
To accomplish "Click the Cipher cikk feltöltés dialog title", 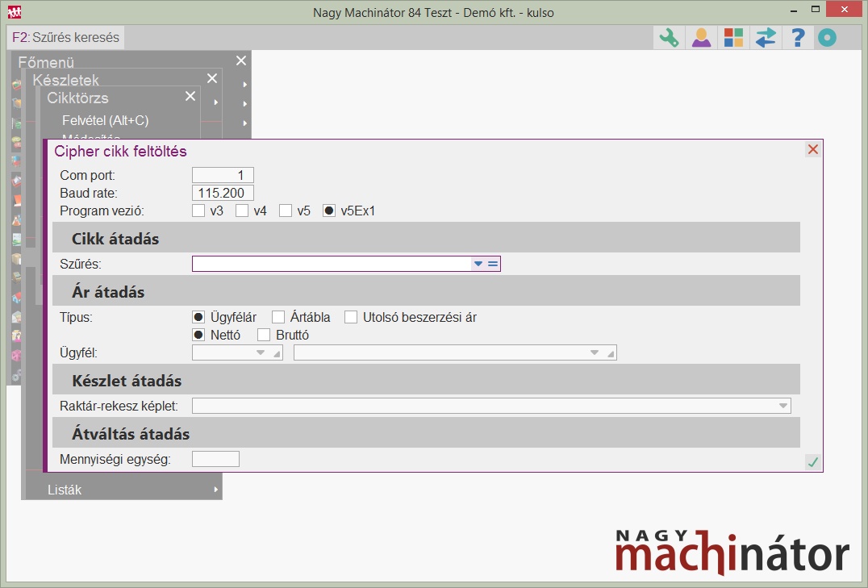I will (x=120, y=151).
